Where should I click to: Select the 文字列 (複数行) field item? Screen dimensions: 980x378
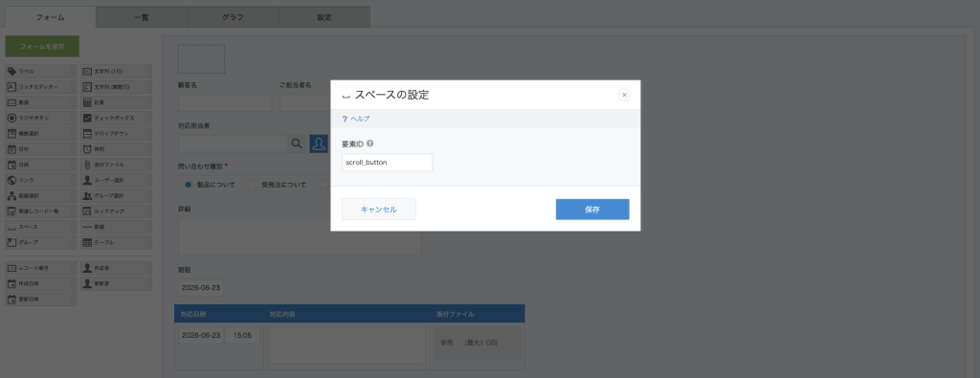(x=116, y=87)
